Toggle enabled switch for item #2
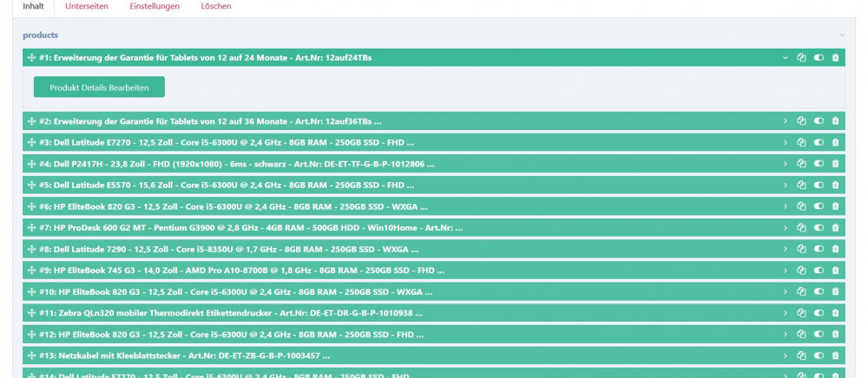 coord(819,121)
